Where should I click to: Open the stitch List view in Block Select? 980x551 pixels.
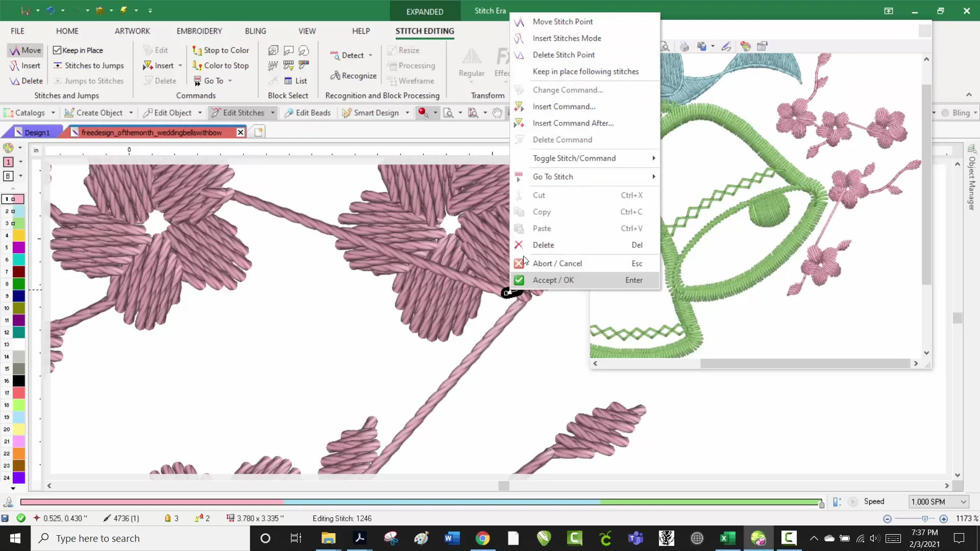296,81
